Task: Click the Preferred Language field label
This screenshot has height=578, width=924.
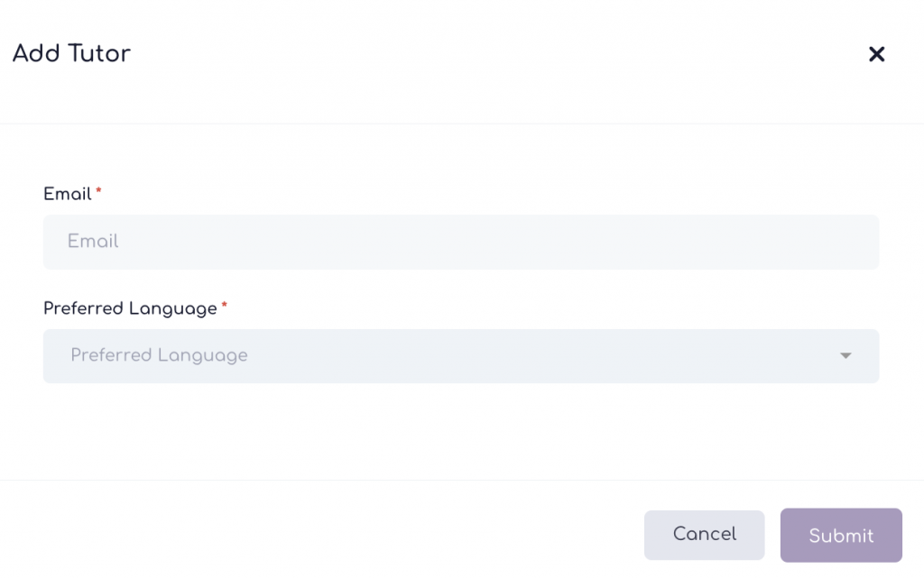Action: point(130,308)
